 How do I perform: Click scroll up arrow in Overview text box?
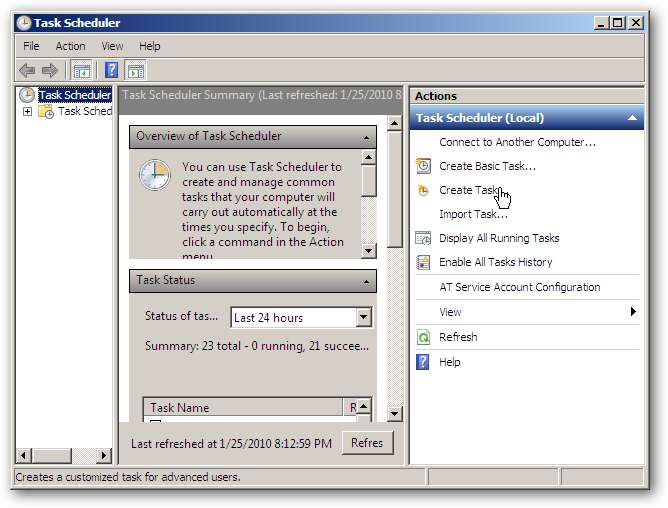(x=369, y=158)
